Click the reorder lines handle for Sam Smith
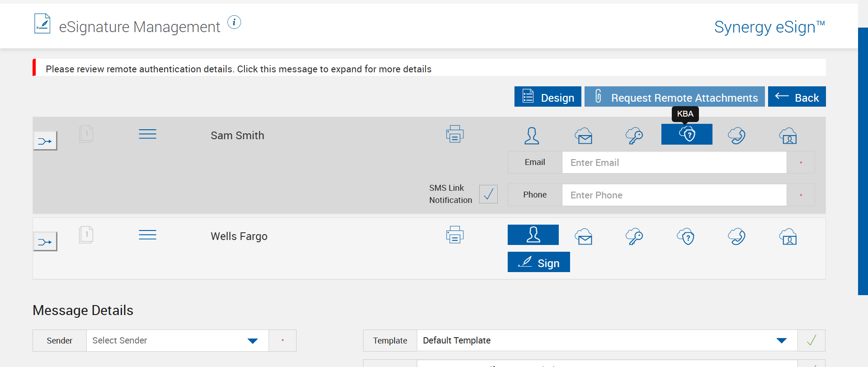Screen dimensions: 868x367 tap(147, 134)
